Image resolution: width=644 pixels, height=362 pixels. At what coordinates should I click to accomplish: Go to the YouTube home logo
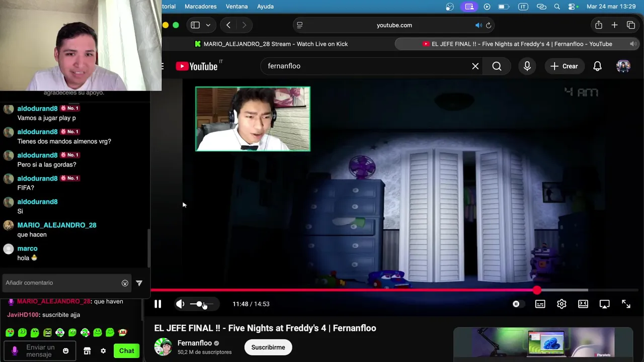click(x=197, y=66)
